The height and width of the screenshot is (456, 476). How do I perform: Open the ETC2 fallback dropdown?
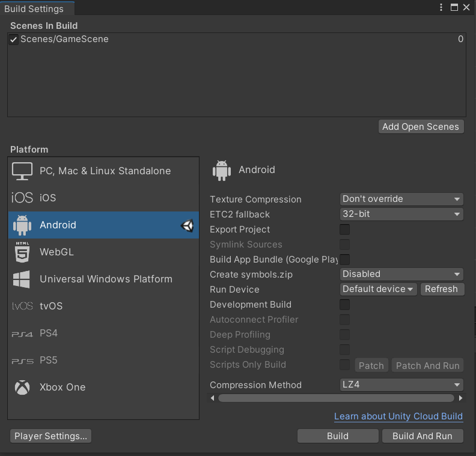[x=401, y=214]
